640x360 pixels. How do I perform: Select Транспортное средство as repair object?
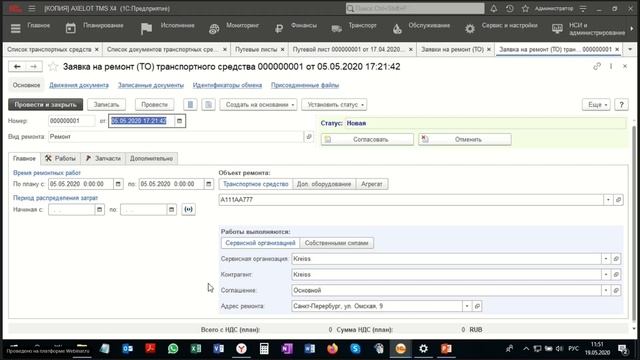point(256,184)
